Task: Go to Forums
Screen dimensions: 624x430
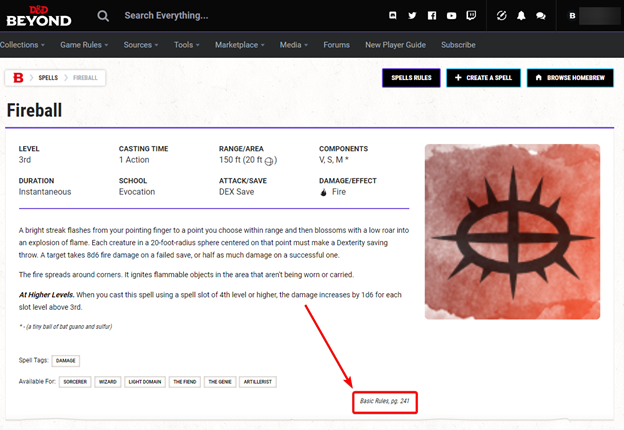Action: (336, 45)
